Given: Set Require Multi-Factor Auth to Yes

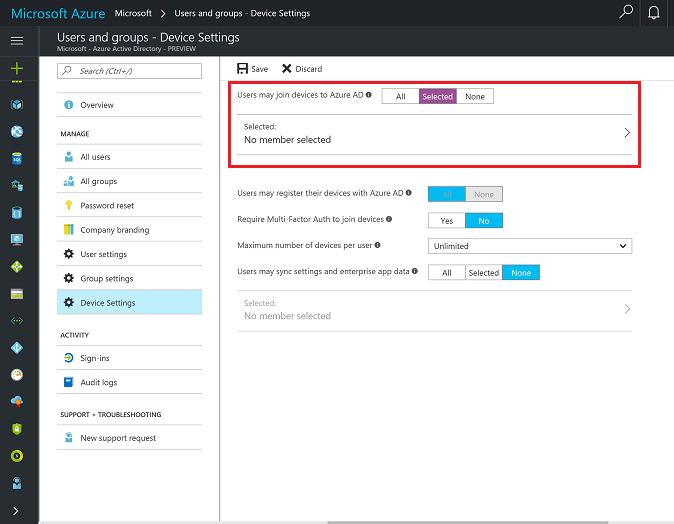Looking at the screenshot, I should [x=446, y=220].
